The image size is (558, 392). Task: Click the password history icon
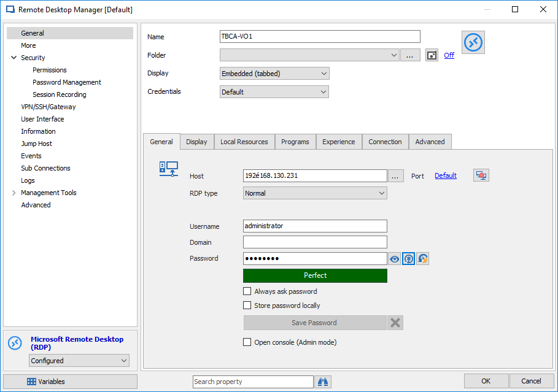click(x=423, y=259)
